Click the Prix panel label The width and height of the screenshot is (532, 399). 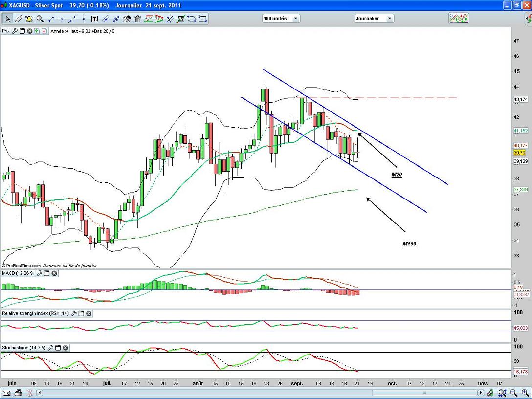point(6,31)
